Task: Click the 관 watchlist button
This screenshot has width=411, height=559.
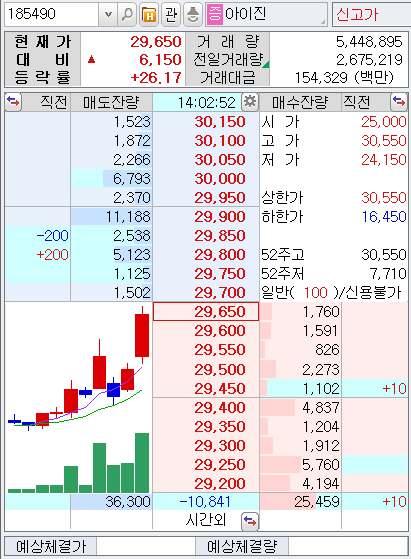Action: (x=171, y=15)
